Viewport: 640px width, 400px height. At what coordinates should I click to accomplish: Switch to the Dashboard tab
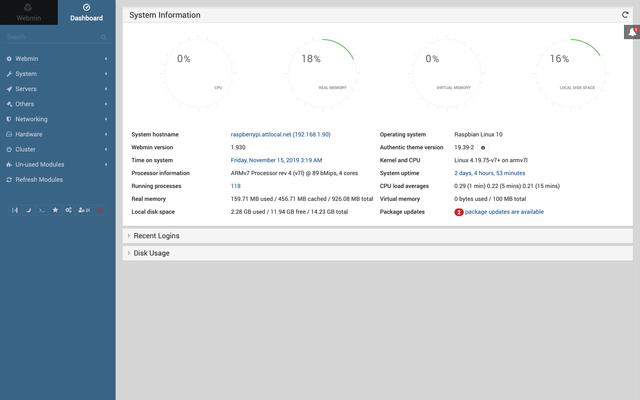pos(87,12)
